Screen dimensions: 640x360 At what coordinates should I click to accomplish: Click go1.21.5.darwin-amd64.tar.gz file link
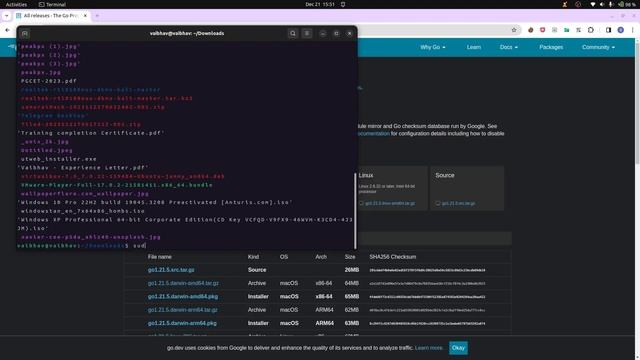tap(183, 283)
